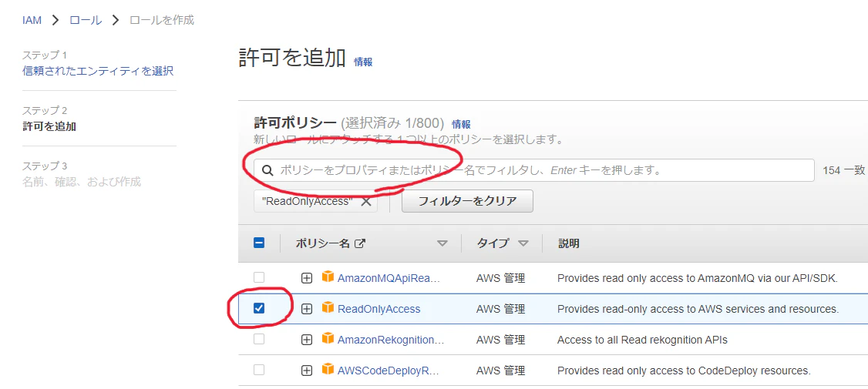Click description "Provides read-only access to AWS services and resources."
This screenshot has width=868, height=389.
[698, 309]
